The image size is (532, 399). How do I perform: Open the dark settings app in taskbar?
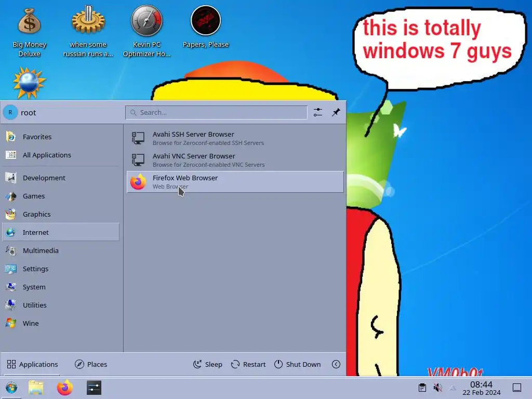point(94,388)
